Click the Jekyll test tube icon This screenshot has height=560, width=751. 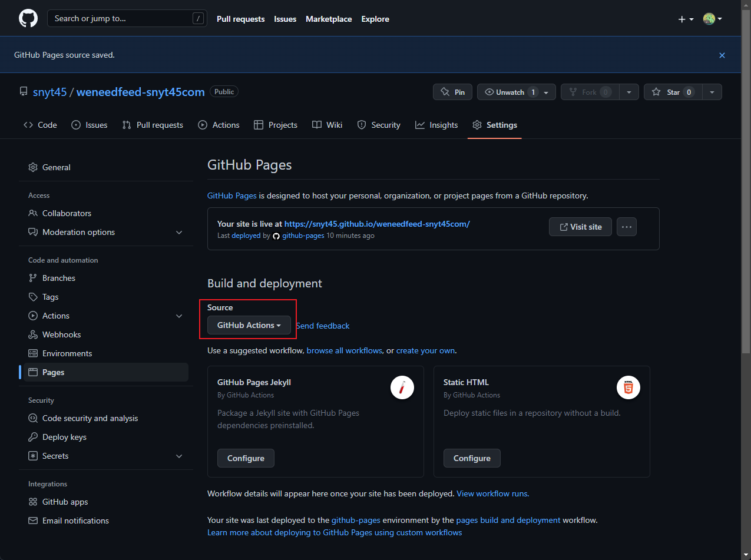(402, 387)
